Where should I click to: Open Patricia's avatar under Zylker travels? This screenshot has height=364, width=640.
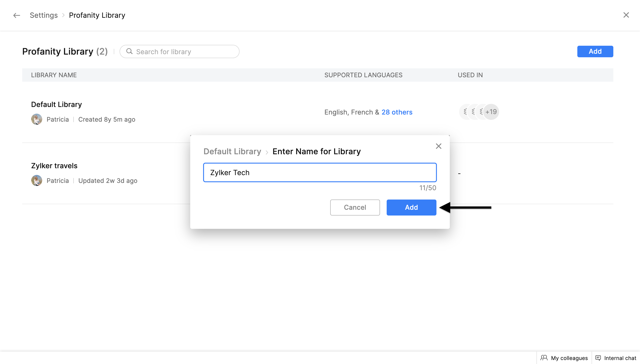click(x=36, y=180)
